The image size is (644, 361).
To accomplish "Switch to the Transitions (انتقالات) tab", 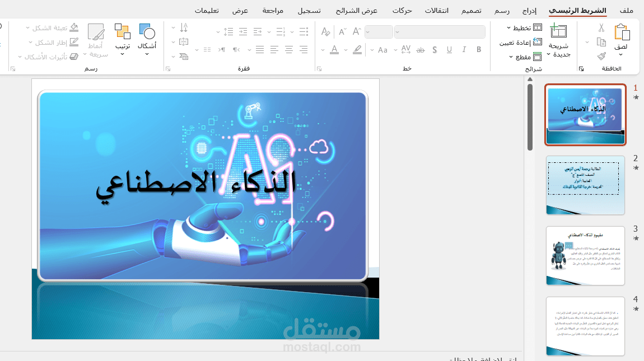I will click(x=437, y=10).
